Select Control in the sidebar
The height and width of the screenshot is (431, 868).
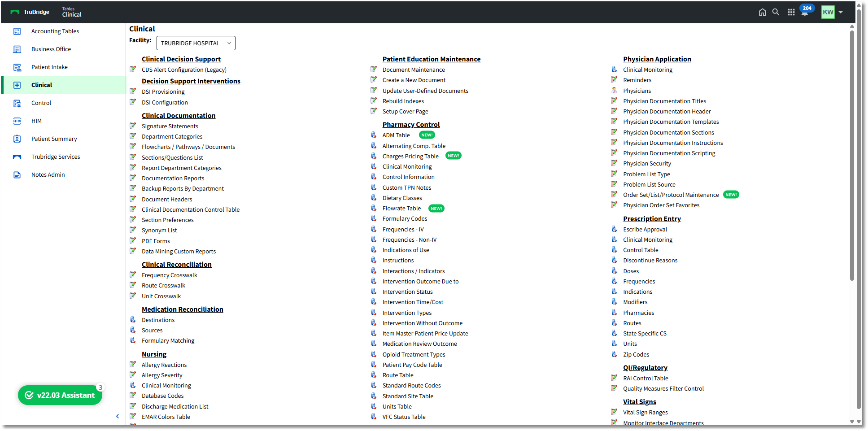click(x=41, y=103)
